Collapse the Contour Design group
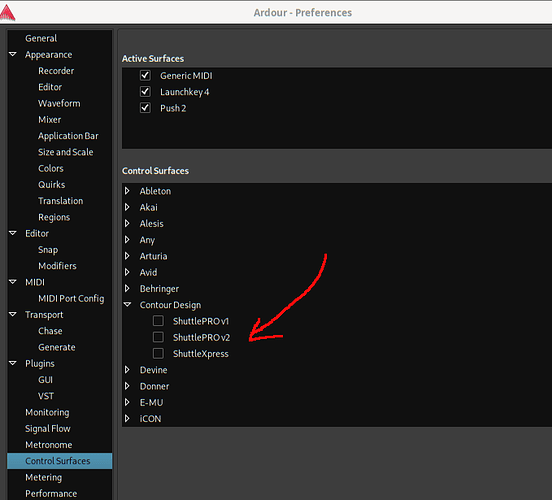This screenshot has height=500, width=552. [127, 304]
